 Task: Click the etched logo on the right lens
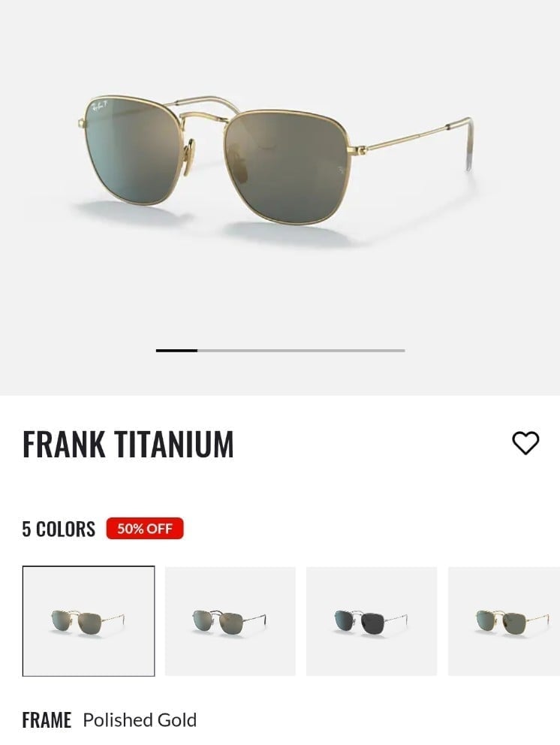342,170
